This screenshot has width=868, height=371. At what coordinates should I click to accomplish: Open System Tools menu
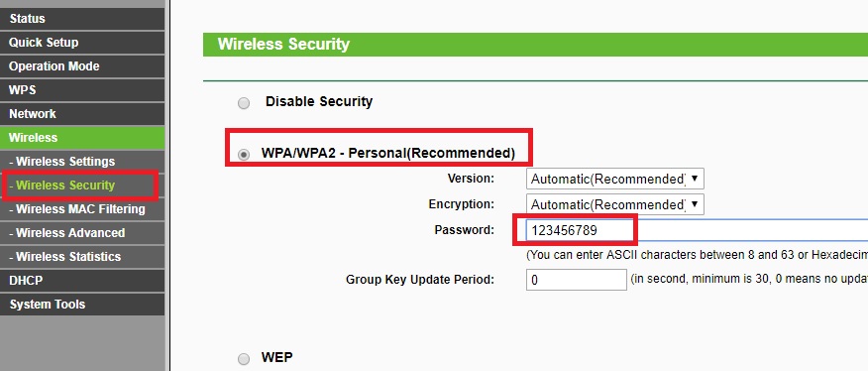point(82,305)
